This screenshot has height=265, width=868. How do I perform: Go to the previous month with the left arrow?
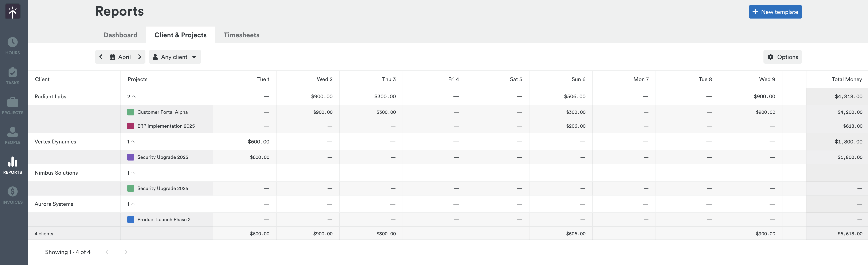point(101,57)
